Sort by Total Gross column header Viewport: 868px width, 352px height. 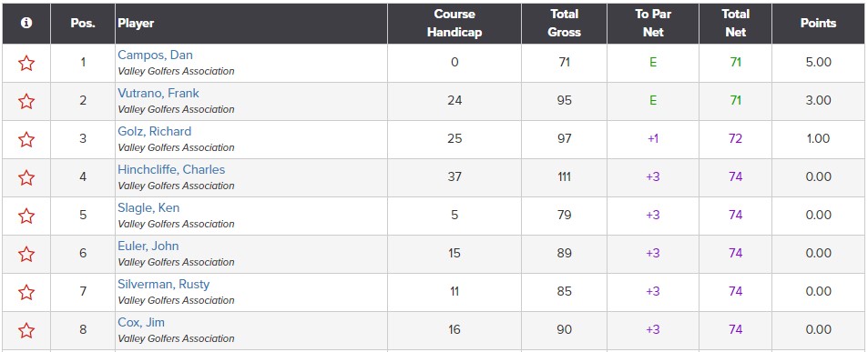[x=564, y=24]
